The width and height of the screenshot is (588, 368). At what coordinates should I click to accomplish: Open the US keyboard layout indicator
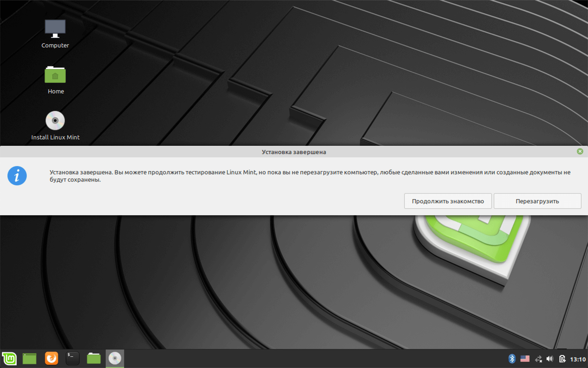[525, 359]
